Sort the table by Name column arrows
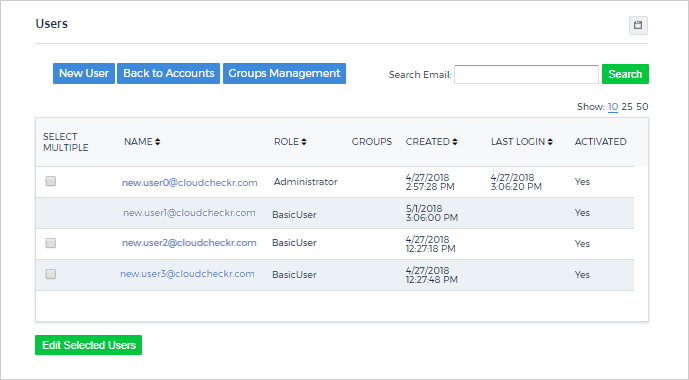This screenshot has height=380, width=689. coord(158,141)
